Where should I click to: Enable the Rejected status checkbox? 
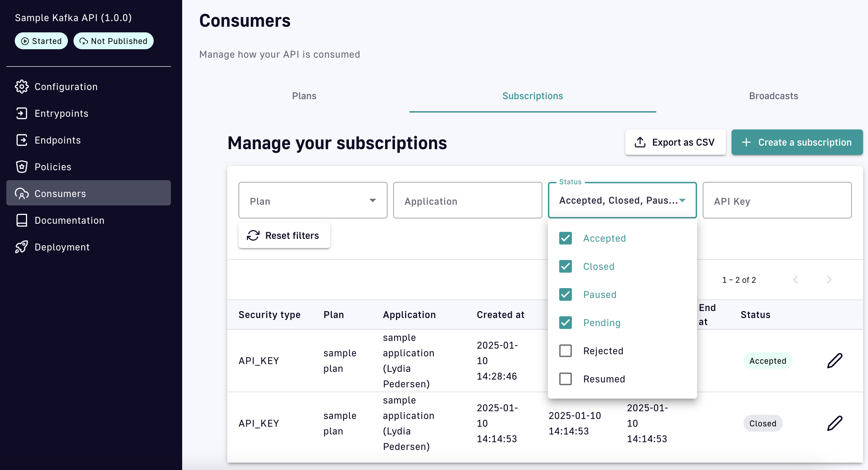[566, 351]
